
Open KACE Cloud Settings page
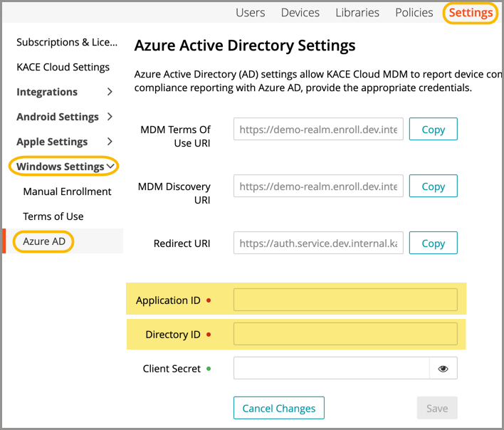coord(63,67)
